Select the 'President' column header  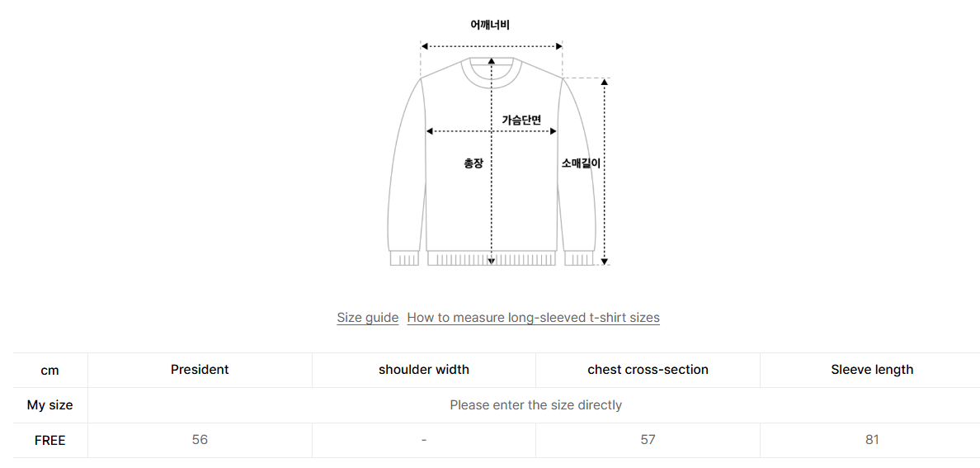click(200, 370)
